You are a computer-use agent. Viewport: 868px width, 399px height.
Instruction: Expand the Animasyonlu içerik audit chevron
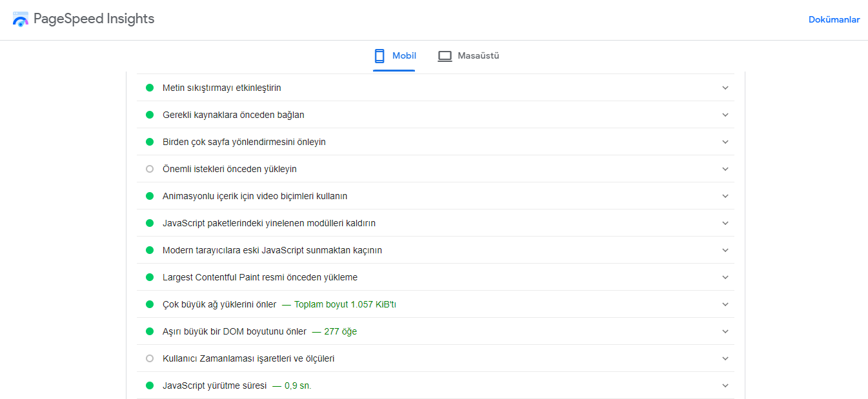point(725,196)
